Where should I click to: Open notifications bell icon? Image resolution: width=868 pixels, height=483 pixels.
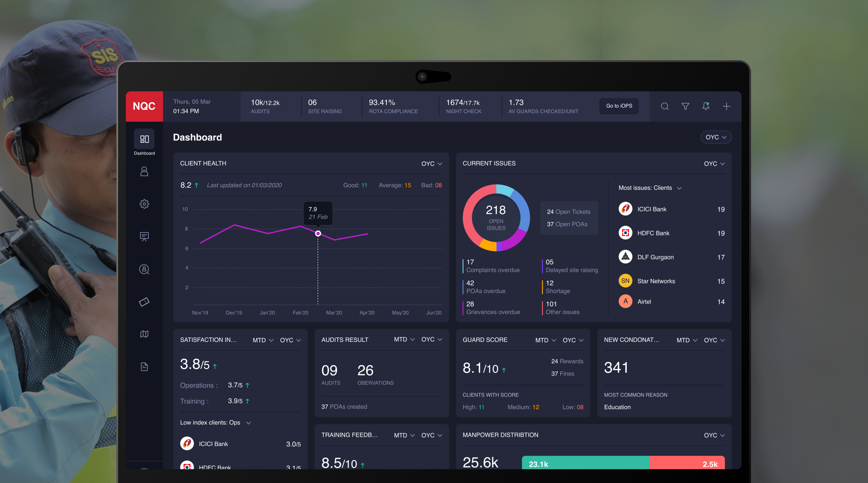tap(706, 106)
